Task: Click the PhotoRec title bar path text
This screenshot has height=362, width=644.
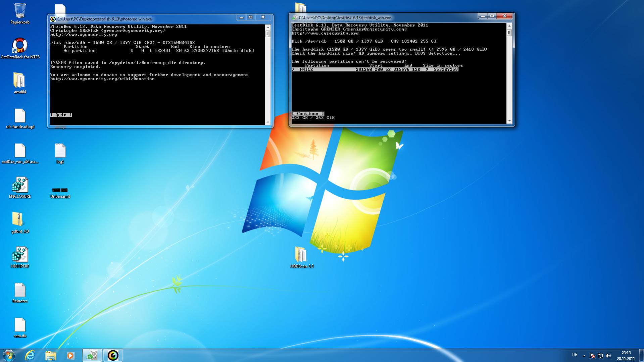Action: [x=104, y=19]
